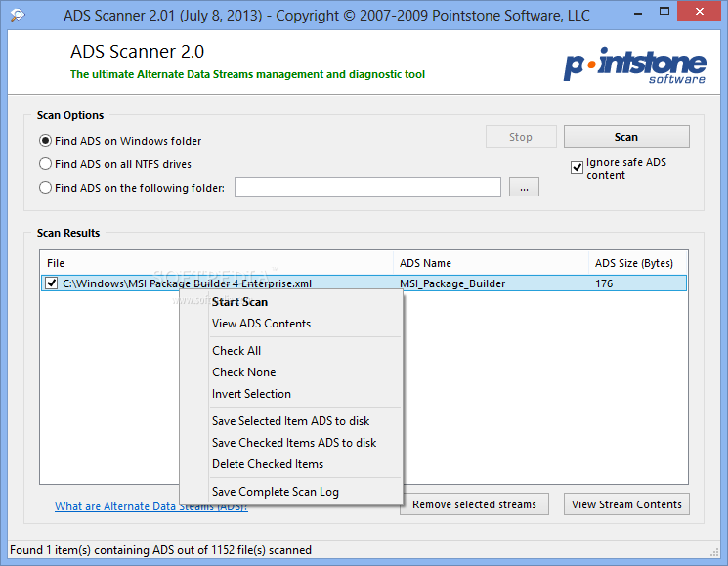The height and width of the screenshot is (566, 728).
Task: Toggle Ignore safe ADS content checkbox
Action: tap(577, 167)
